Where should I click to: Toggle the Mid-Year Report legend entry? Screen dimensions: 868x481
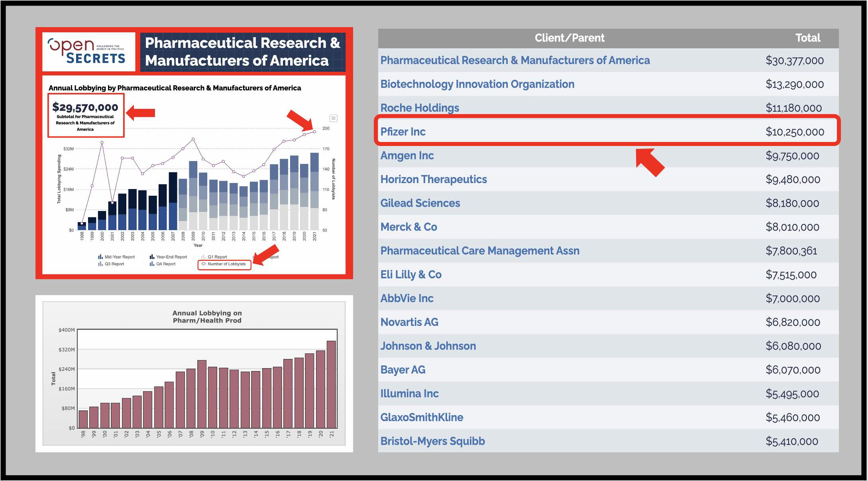pos(116,257)
